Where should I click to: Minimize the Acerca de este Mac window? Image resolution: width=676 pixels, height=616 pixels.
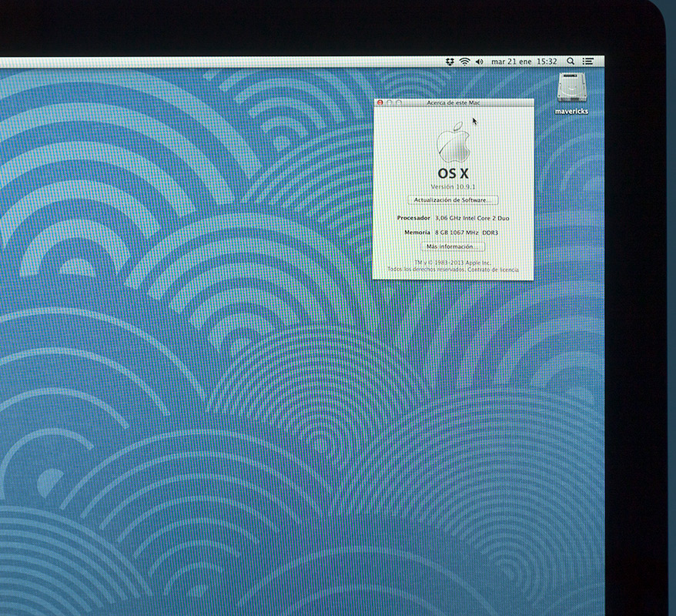coord(390,102)
